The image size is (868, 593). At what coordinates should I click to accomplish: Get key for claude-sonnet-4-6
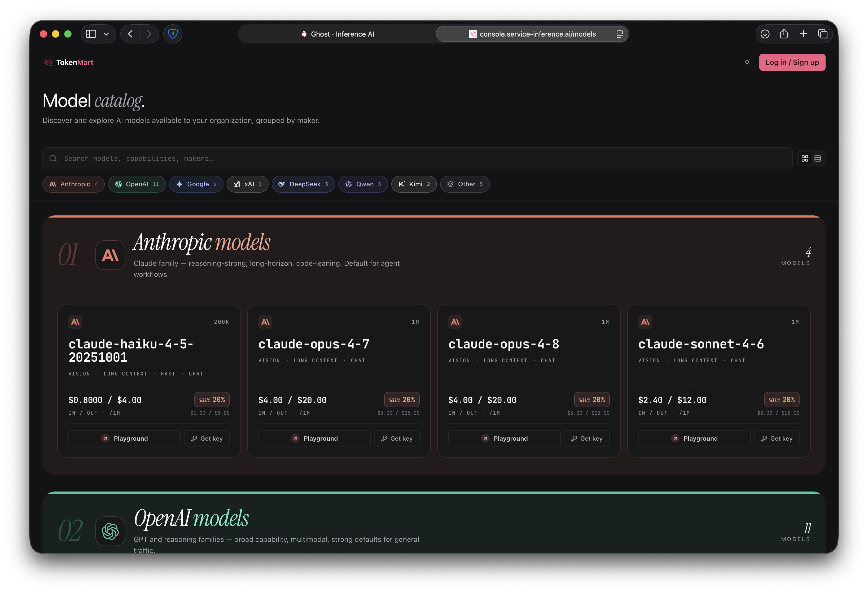777,438
